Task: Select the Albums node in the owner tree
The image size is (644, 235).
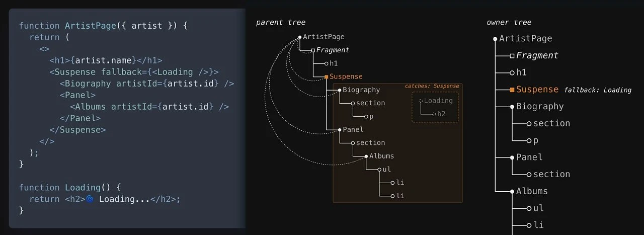Action: point(532,192)
